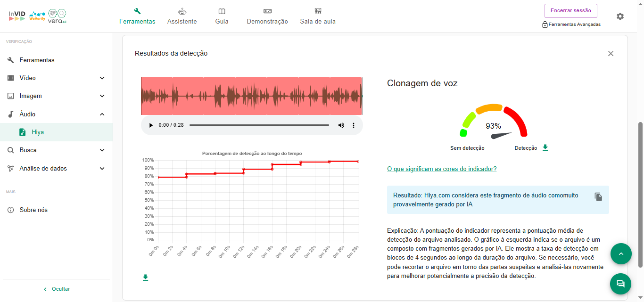Viewport: 644px width, 302px height.
Task: Play the analyzed audio clip
Action: coord(151,125)
